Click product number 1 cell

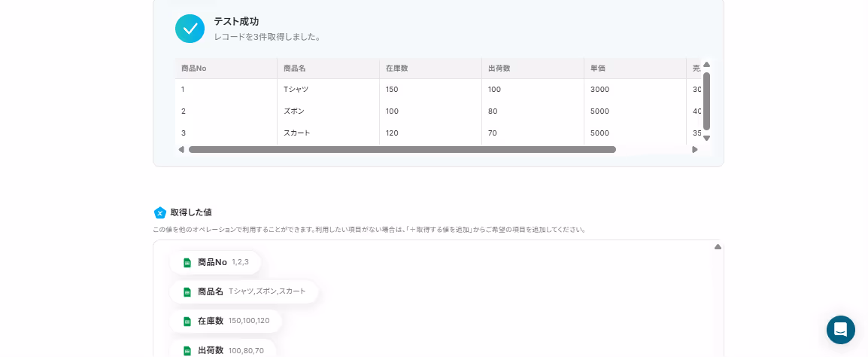[226, 89]
